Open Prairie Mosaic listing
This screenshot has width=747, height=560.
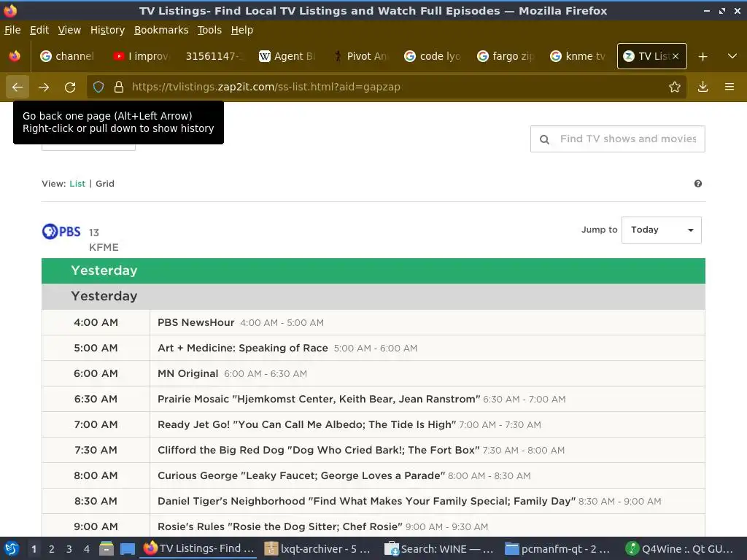319,399
